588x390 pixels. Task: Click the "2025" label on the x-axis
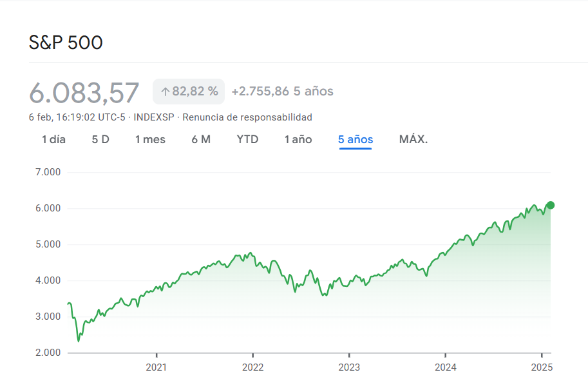tap(543, 367)
